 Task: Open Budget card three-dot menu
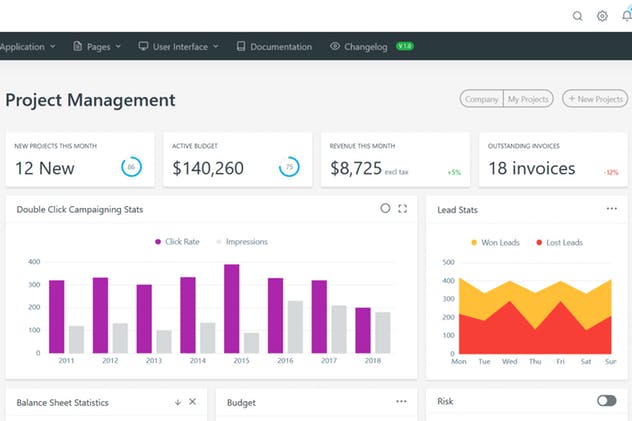point(401,401)
